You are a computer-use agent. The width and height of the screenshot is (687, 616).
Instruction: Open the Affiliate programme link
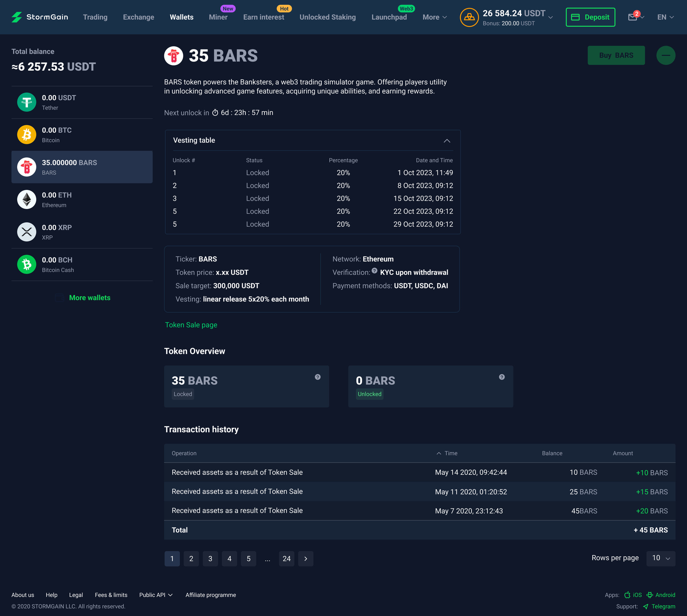(x=210, y=595)
